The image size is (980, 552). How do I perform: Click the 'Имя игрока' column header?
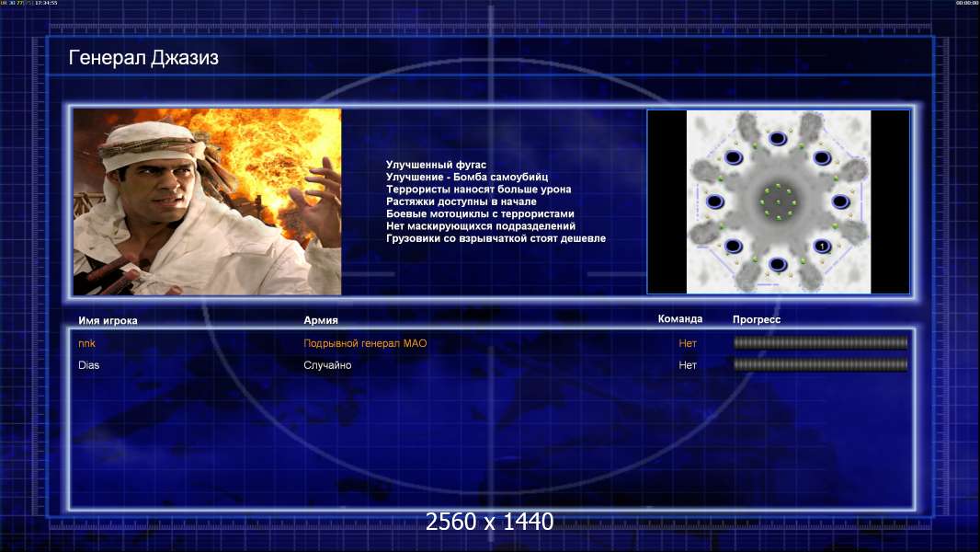coord(108,321)
